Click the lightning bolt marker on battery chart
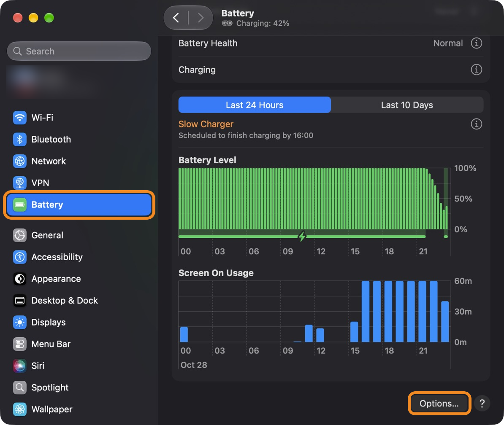504x425 pixels. tap(302, 236)
